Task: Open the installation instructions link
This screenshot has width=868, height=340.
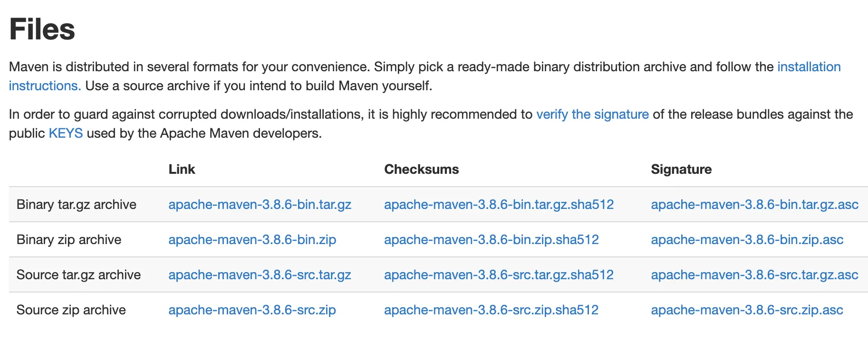Action: click(x=809, y=67)
